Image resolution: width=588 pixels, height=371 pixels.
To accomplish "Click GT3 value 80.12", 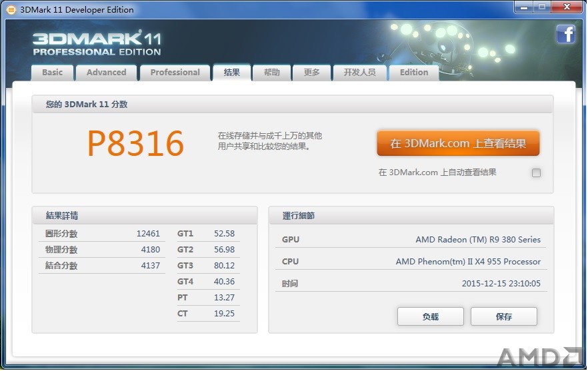I will pos(224,266).
